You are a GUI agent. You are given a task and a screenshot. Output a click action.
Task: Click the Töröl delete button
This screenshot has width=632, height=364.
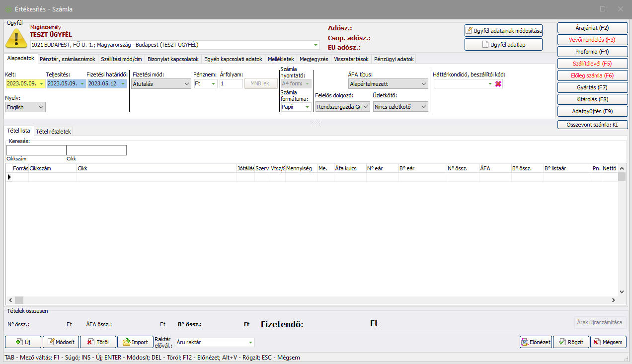(98, 342)
